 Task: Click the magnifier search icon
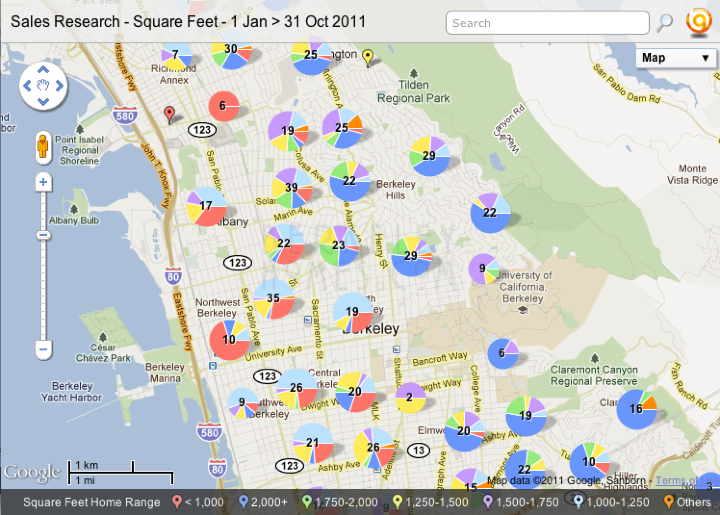tap(664, 22)
